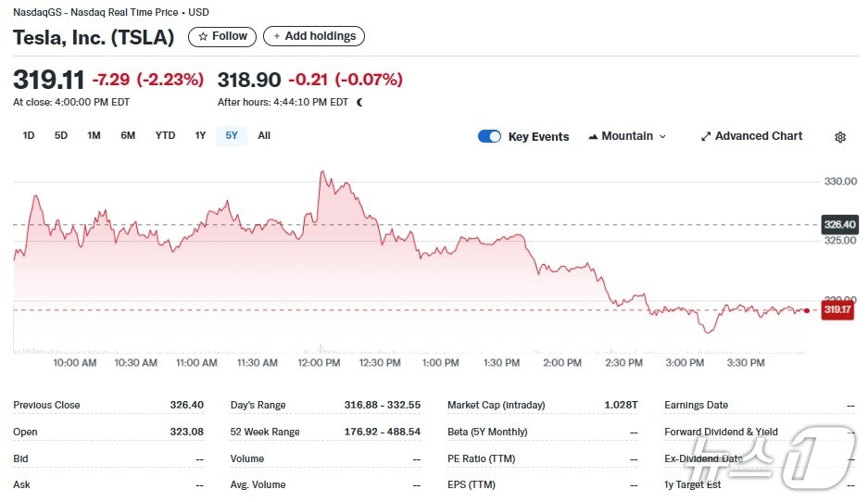The height and width of the screenshot is (502, 868).
Task: Click the Mountain chart type icon
Action: (x=592, y=136)
